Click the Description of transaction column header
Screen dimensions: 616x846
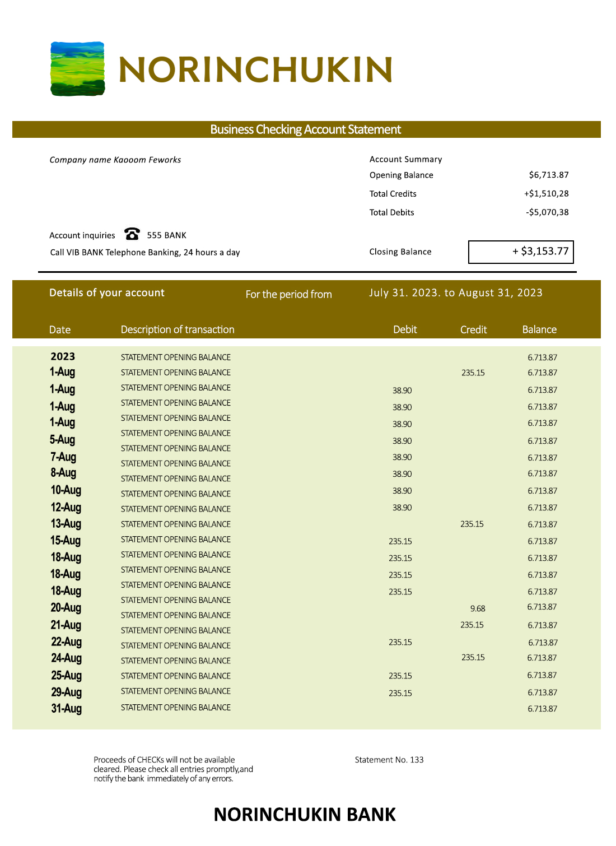(178, 329)
